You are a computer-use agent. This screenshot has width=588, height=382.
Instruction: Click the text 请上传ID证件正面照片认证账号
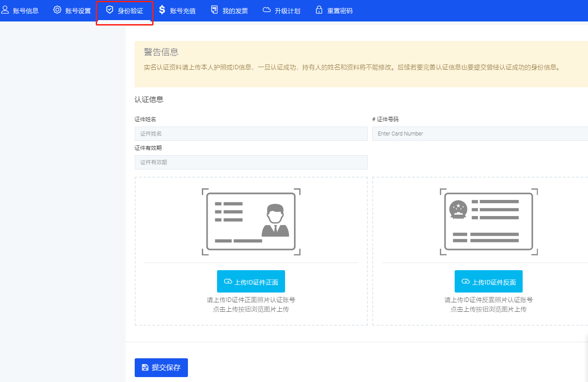tap(251, 300)
